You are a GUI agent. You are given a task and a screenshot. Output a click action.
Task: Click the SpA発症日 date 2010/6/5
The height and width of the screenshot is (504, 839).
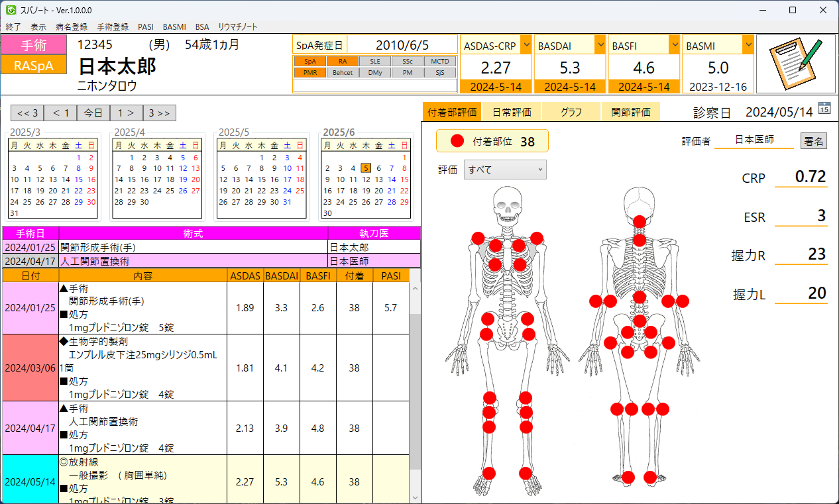(402, 45)
